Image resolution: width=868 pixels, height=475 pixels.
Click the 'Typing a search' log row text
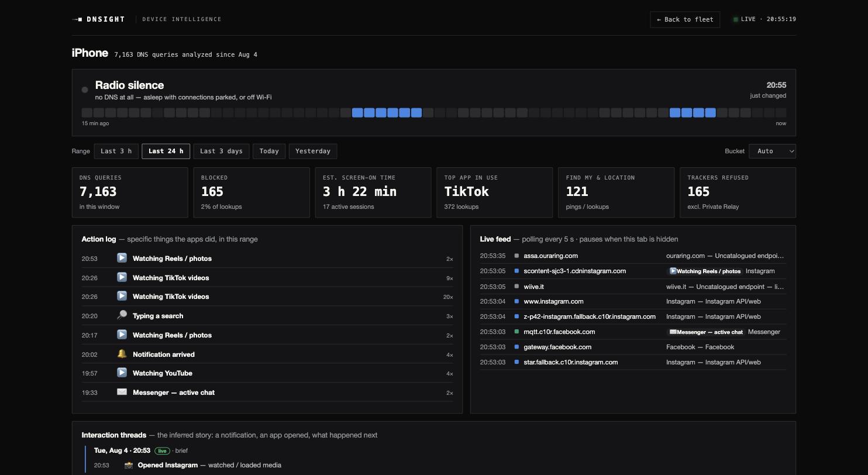pos(158,316)
